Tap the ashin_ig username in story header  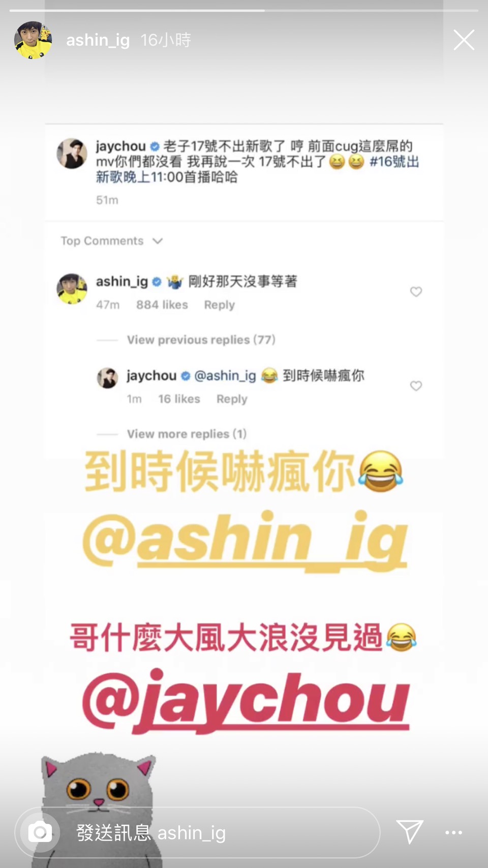(x=98, y=40)
